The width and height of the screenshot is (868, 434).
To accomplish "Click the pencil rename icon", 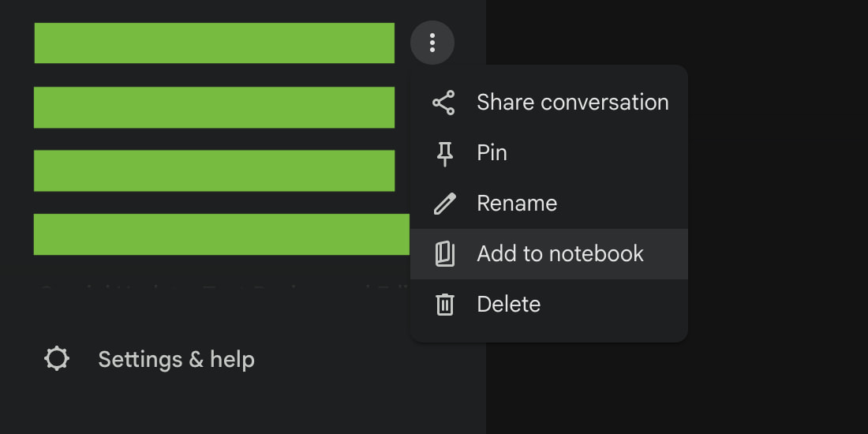I will click(x=445, y=204).
